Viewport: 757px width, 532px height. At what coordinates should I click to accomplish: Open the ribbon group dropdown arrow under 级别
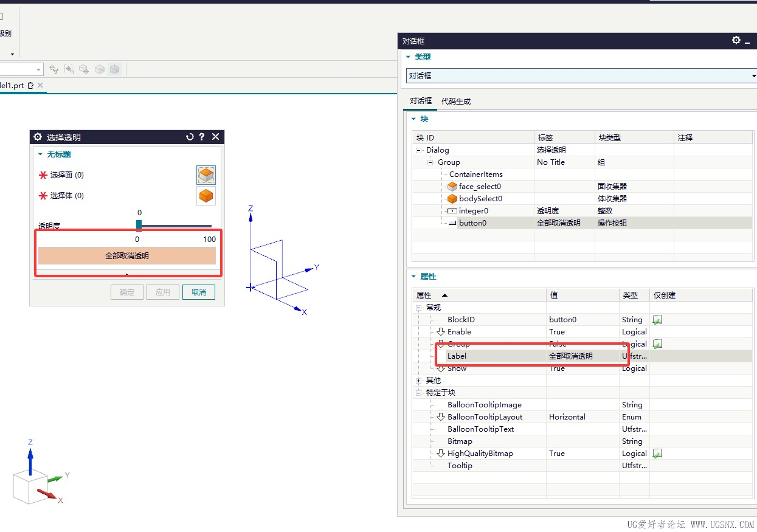tap(12, 55)
